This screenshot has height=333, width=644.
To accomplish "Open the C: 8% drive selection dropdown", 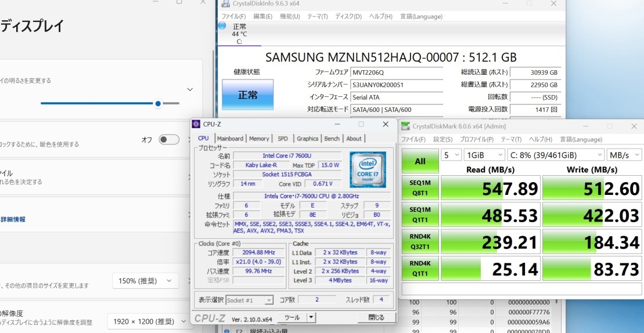I will pos(556,155).
